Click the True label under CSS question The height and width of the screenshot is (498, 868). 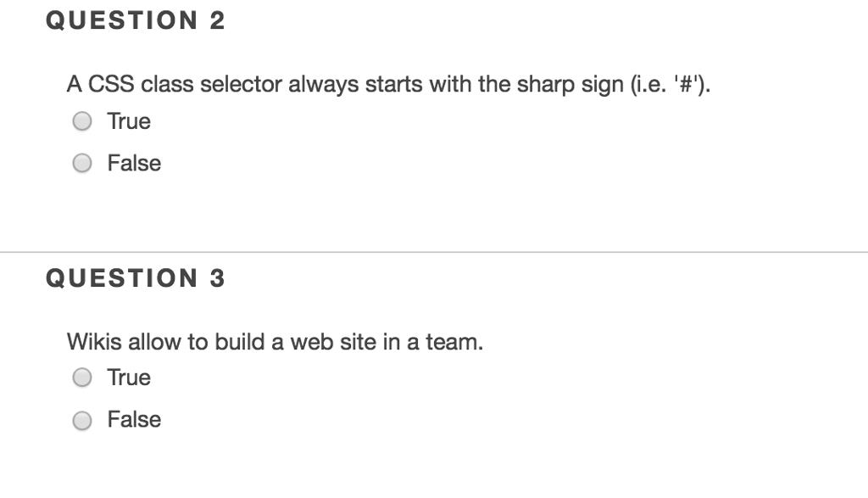point(129,121)
